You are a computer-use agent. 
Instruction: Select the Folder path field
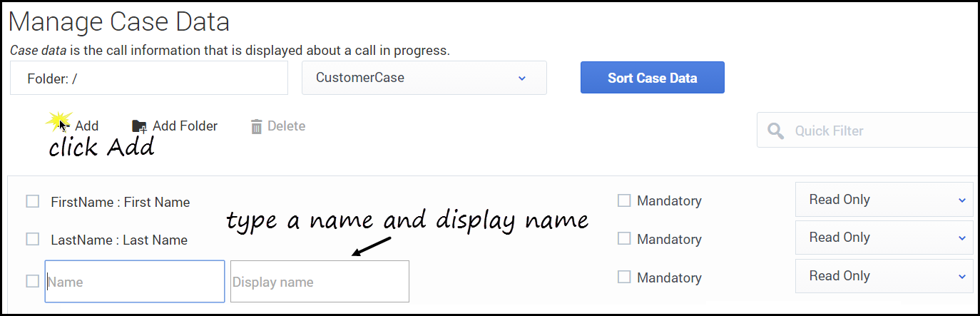tap(149, 78)
